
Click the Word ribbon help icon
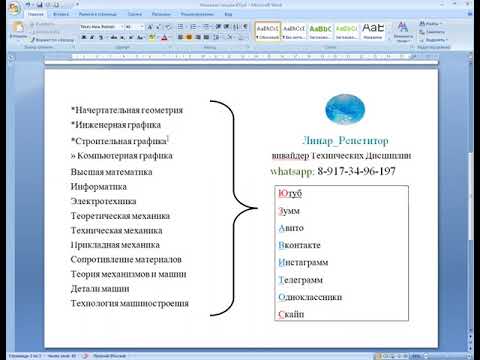(x=470, y=14)
